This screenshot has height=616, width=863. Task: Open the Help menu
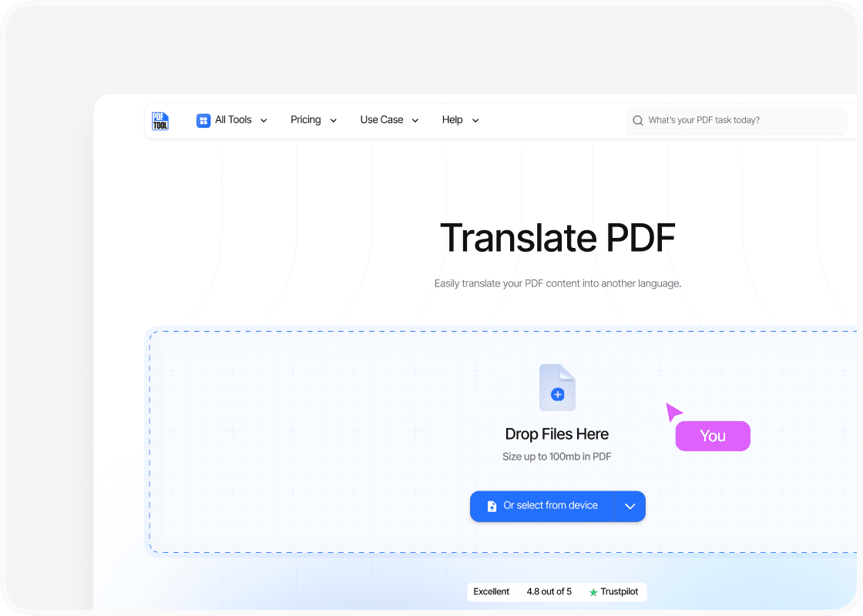pos(452,120)
